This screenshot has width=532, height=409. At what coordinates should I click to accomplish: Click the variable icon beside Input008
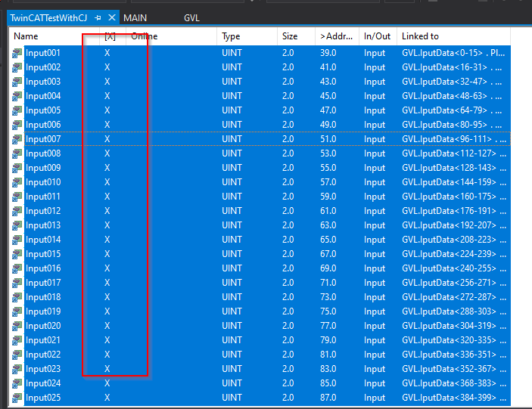click(17, 153)
